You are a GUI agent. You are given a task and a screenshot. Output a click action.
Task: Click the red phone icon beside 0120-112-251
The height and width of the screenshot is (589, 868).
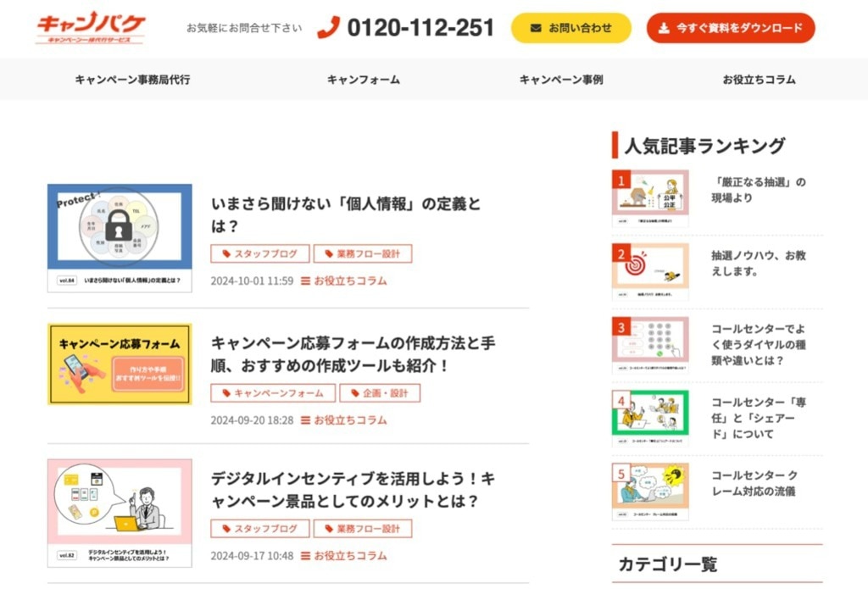click(x=328, y=27)
